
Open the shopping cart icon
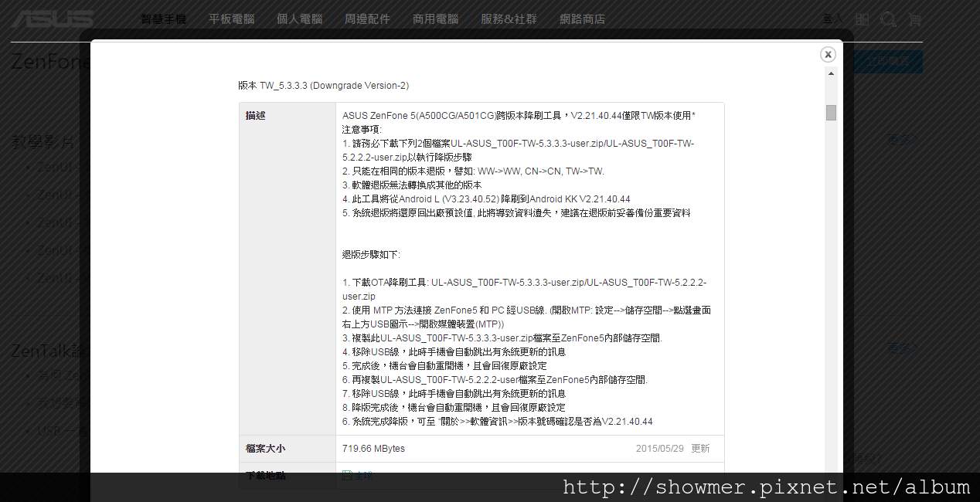point(914,19)
